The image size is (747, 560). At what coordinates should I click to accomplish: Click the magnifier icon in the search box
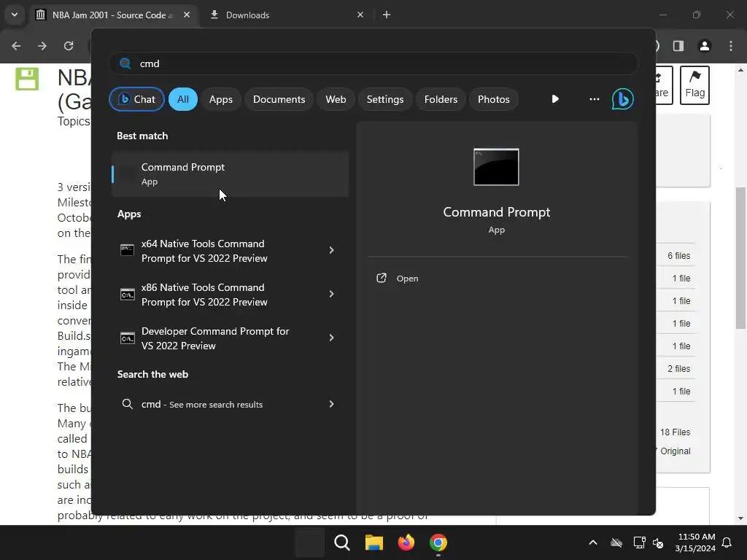click(125, 63)
